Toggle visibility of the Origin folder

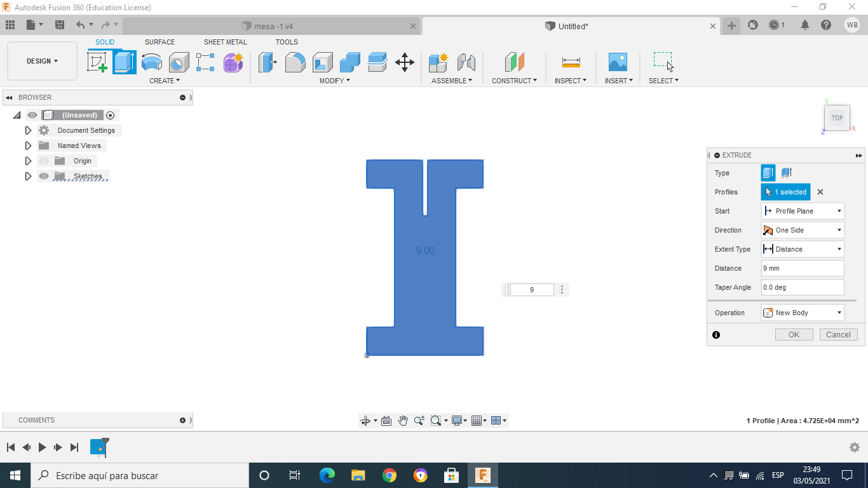[x=43, y=161]
